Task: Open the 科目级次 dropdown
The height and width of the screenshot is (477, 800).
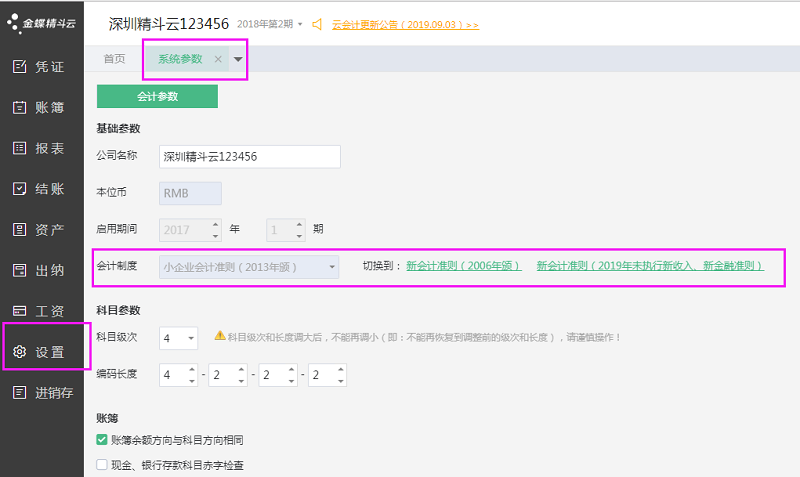Action: point(179,338)
